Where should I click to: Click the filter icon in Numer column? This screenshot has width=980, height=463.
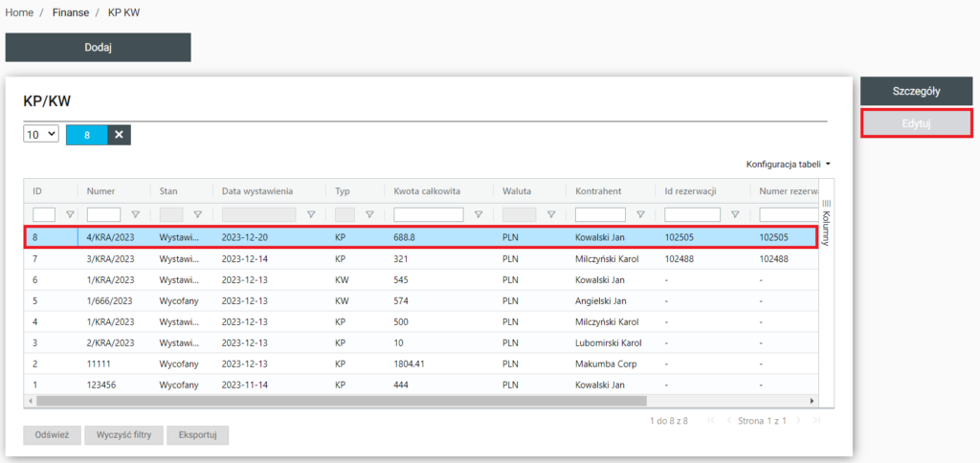(135, 215)
